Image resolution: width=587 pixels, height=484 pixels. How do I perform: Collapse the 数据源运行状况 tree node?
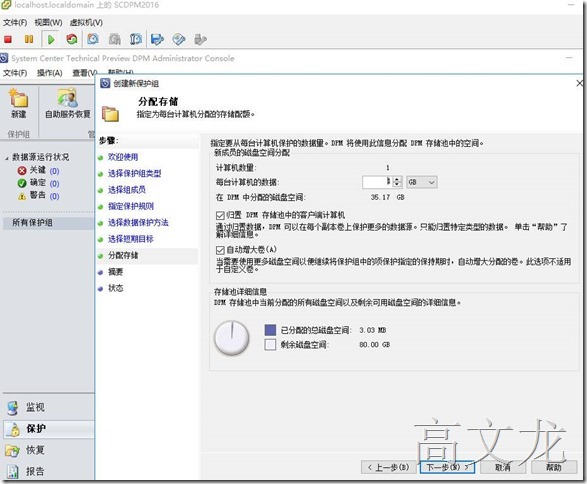tap(7, 158)
